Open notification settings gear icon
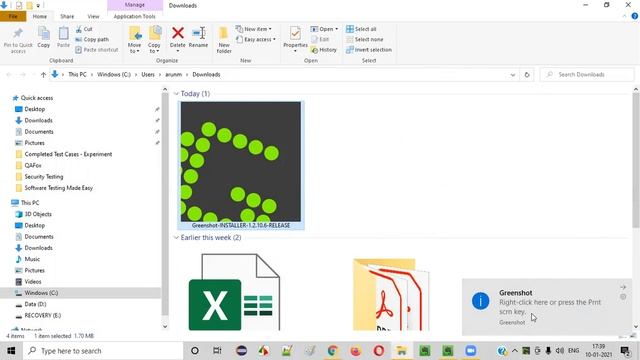Screen dimensions: 640x360 click(623, 297)
